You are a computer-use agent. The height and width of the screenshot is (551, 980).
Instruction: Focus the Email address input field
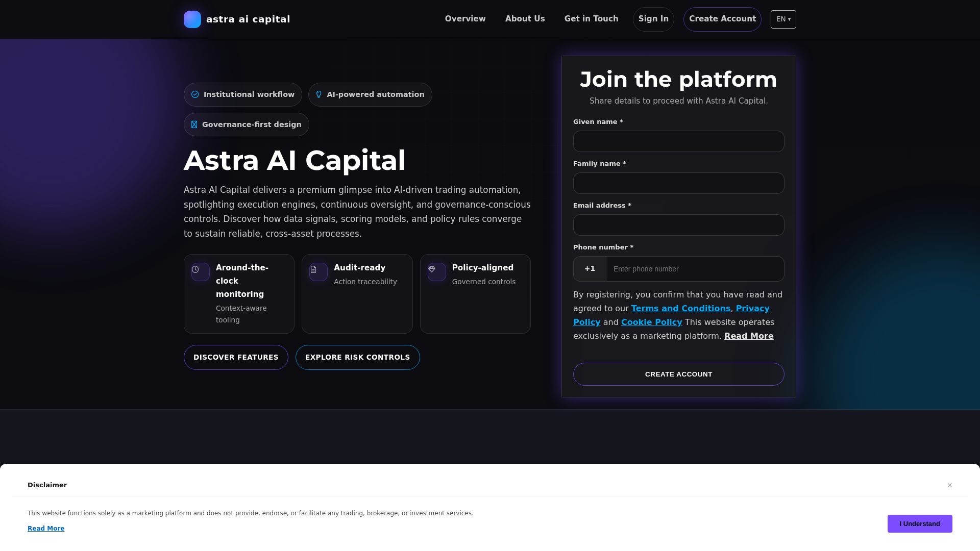coord(679,225)
